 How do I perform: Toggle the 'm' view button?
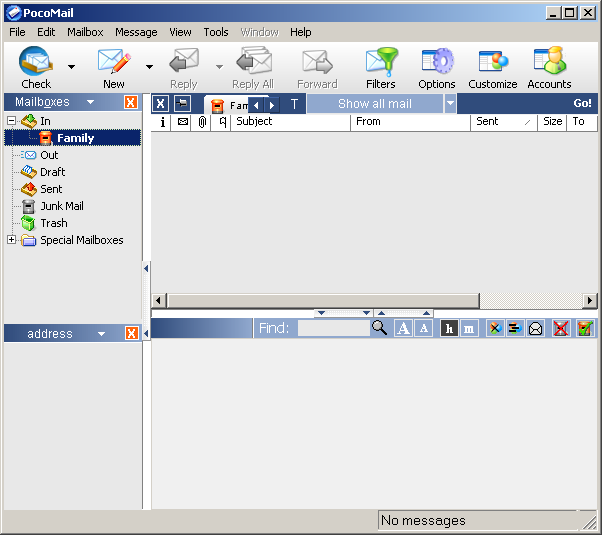(469, 328)
